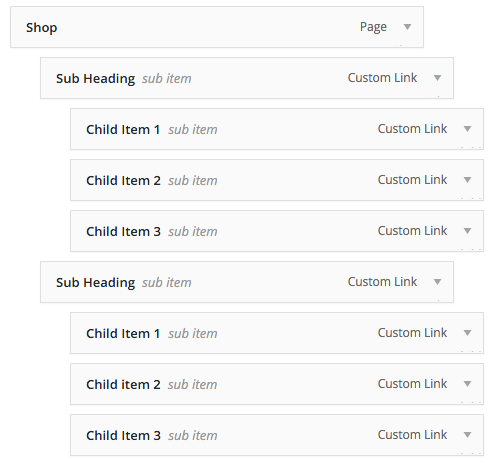Image resolution: width=493 pixels, height=463 pixels.
Task: Select Child item 2 title under second Sub Heading
Action: click(x=123, y=384)
